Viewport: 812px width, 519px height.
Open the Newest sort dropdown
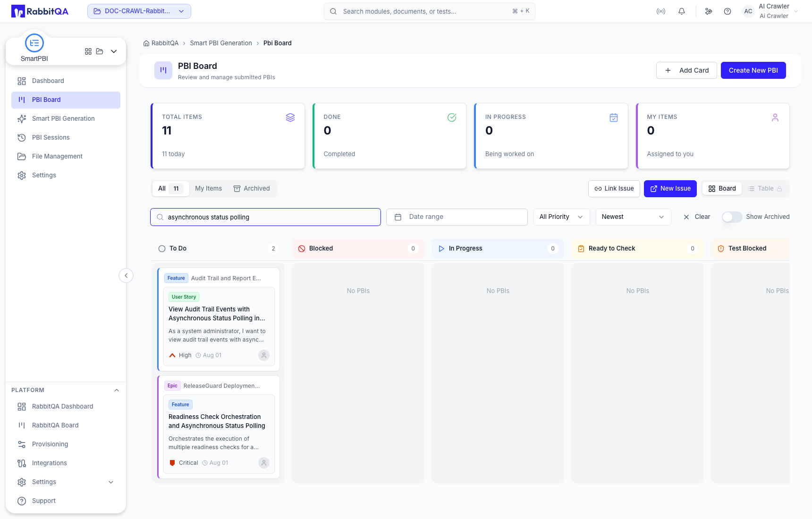[x=634, y=217]
